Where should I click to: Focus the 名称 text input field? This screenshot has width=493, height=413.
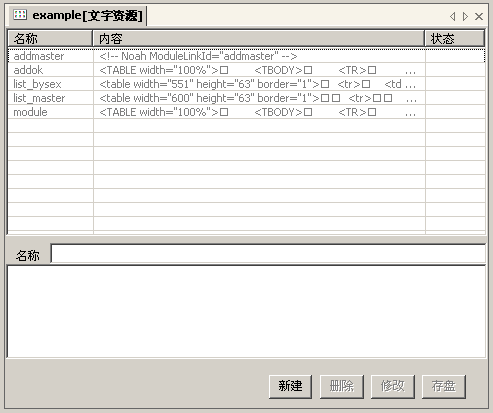click(268, 254)
